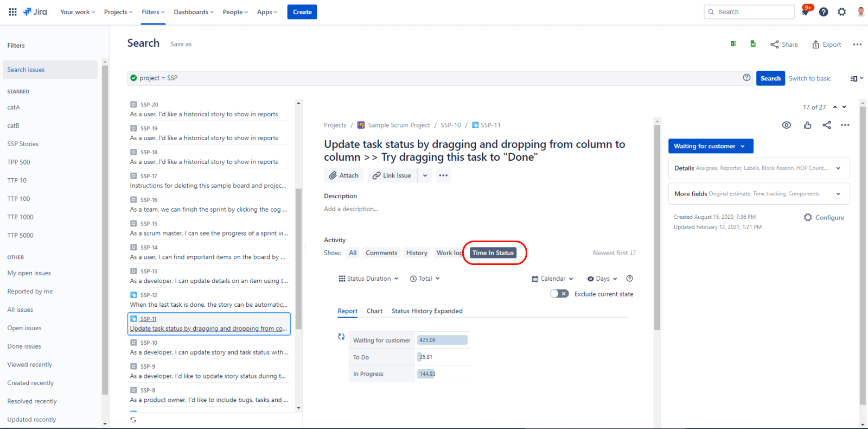The image size is (868, 429).
Task: Open the app switcher grid icon
Action: [12, 12]
